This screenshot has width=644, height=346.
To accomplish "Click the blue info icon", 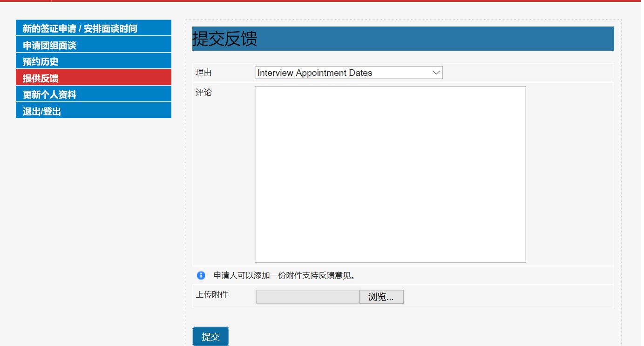I will pos(201,275).
